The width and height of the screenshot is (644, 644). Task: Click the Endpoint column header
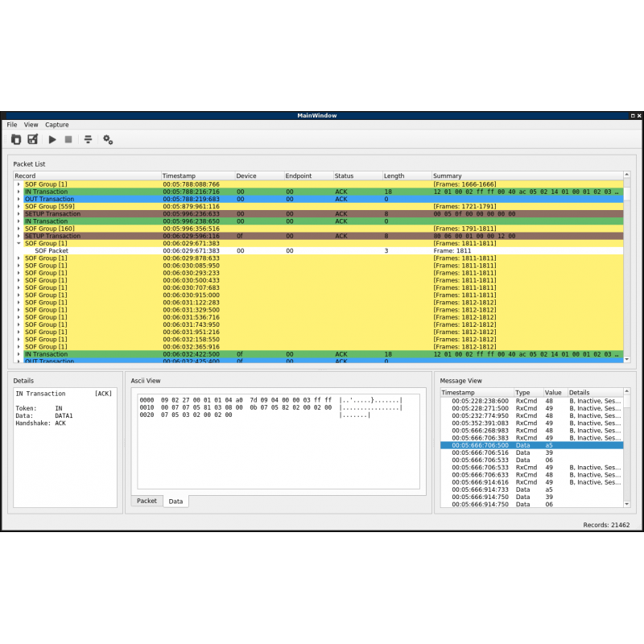(x=308, y=175)
